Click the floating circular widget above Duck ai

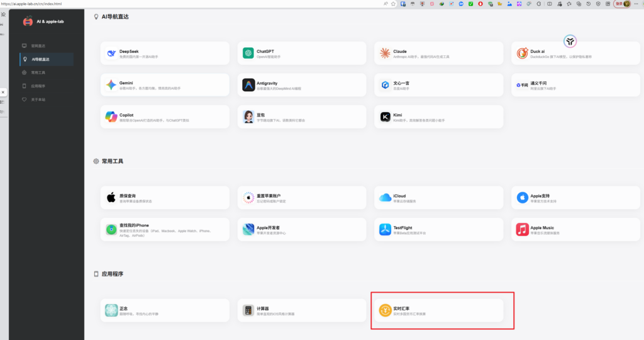[570, 42]
